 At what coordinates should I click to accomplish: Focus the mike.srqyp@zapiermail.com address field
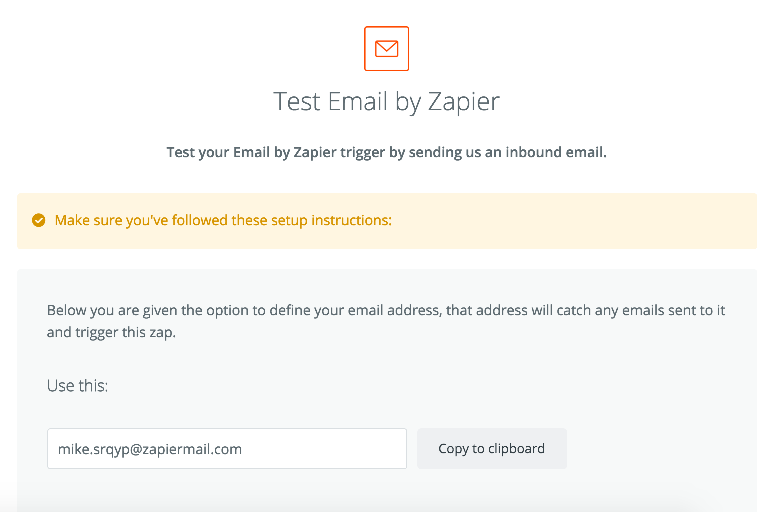click(227, 448)
